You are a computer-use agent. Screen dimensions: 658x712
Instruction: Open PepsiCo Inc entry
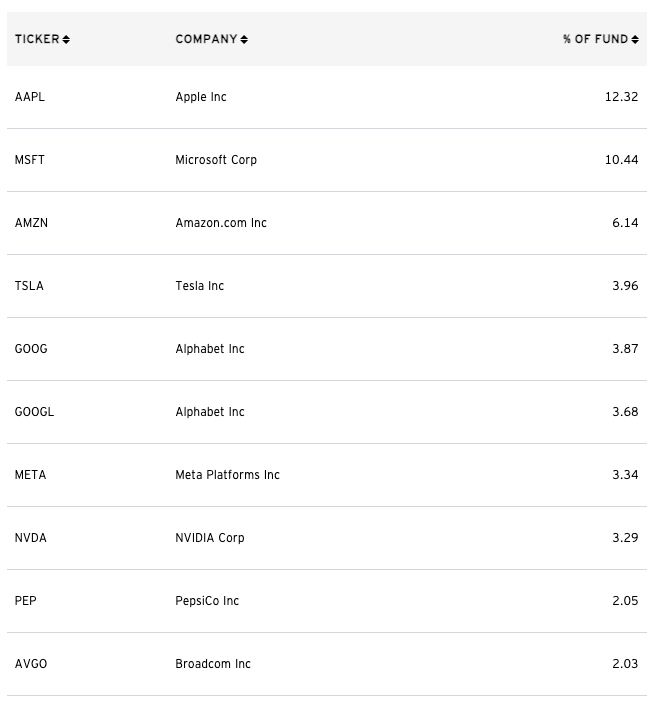tap(327, 601)
